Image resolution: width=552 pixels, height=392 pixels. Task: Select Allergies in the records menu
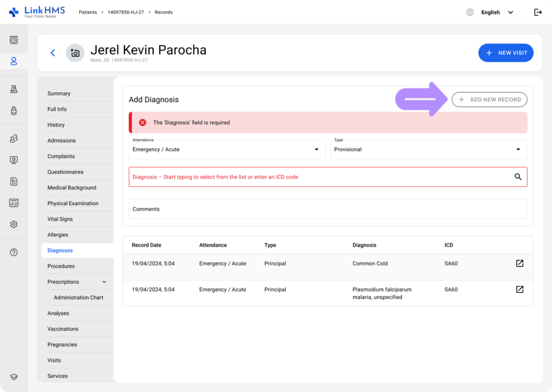click(58, 235)
